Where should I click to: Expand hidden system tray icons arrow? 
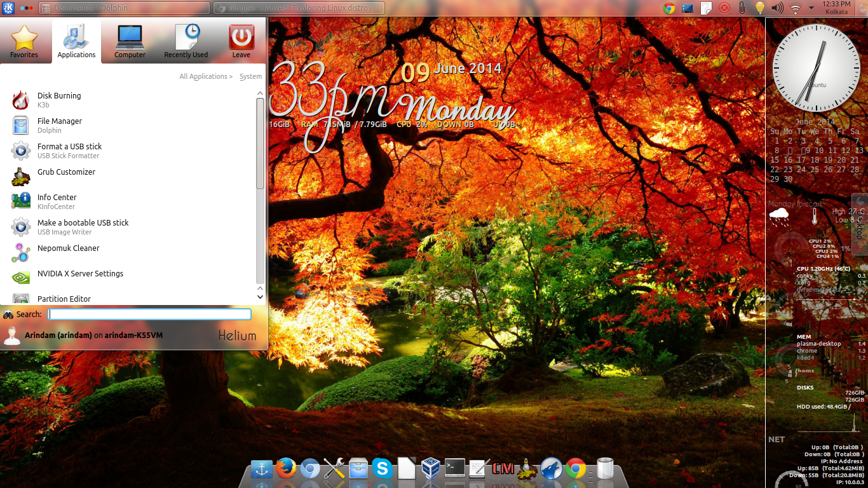click(x=811, y=8)
